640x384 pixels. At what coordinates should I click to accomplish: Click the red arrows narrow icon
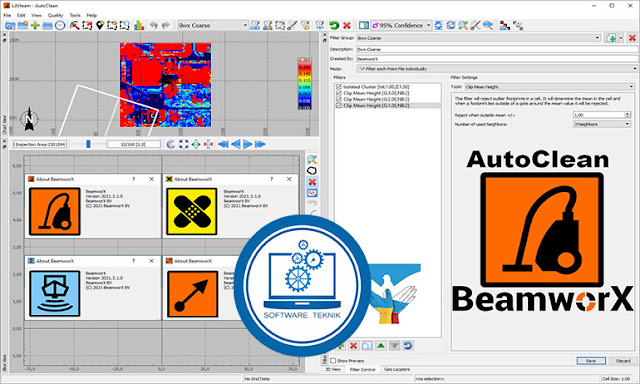tap(209, 144)
